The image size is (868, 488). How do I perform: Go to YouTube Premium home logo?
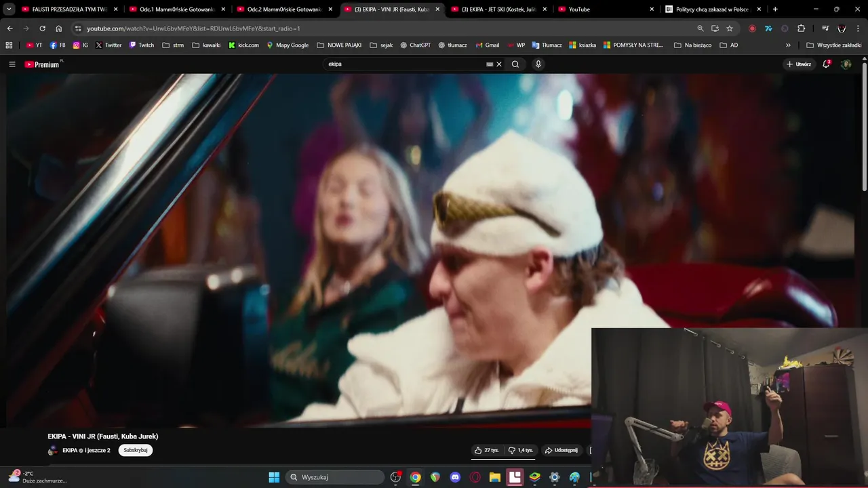click(43, 64)
